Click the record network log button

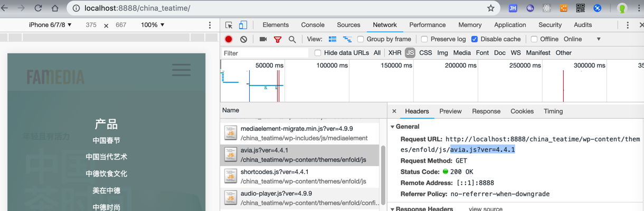(229, 39)
